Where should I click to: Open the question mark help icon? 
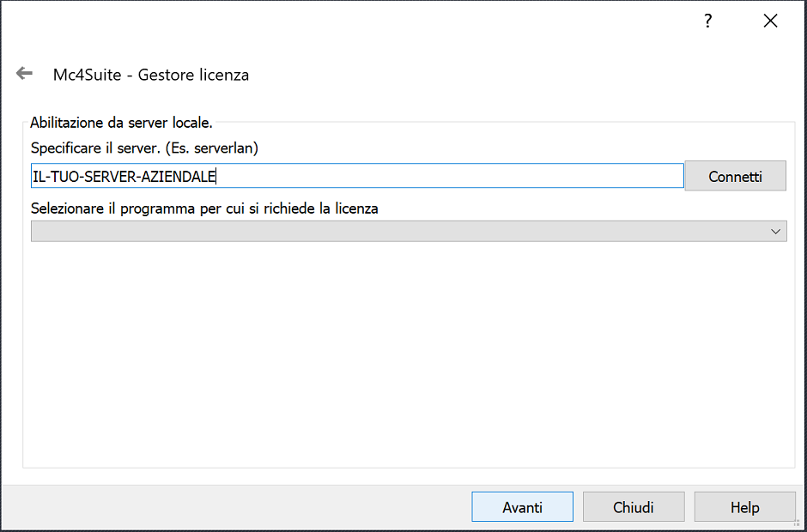[x=708, y=21]
